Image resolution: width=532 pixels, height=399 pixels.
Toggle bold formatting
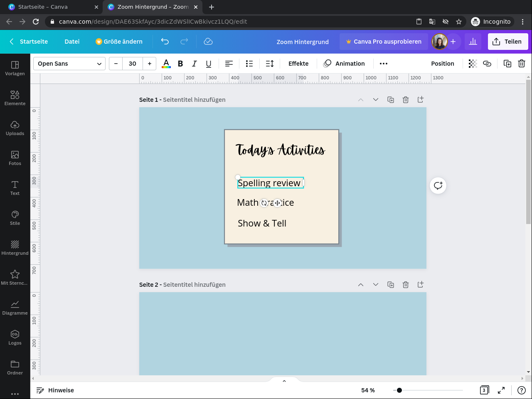pyautogui.click(x=180, y=64)
